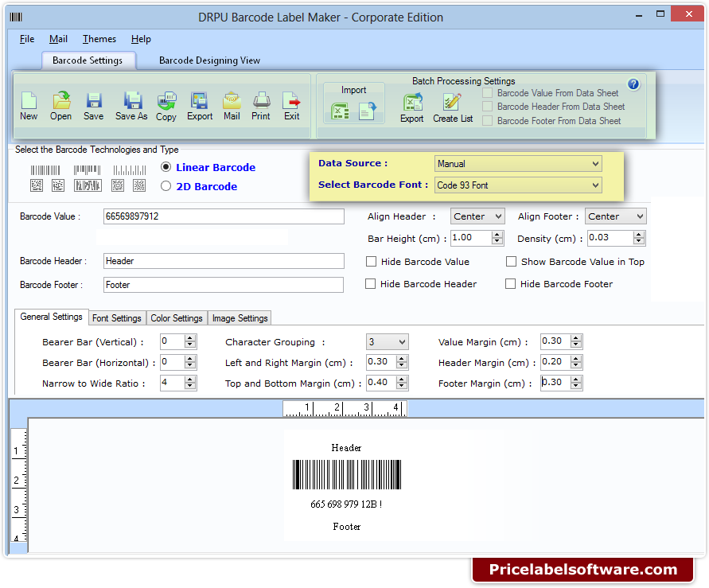Open the Themes menu
Image resolution: width=709 pixels, height=588 pixels.
(x=99, y=38)
